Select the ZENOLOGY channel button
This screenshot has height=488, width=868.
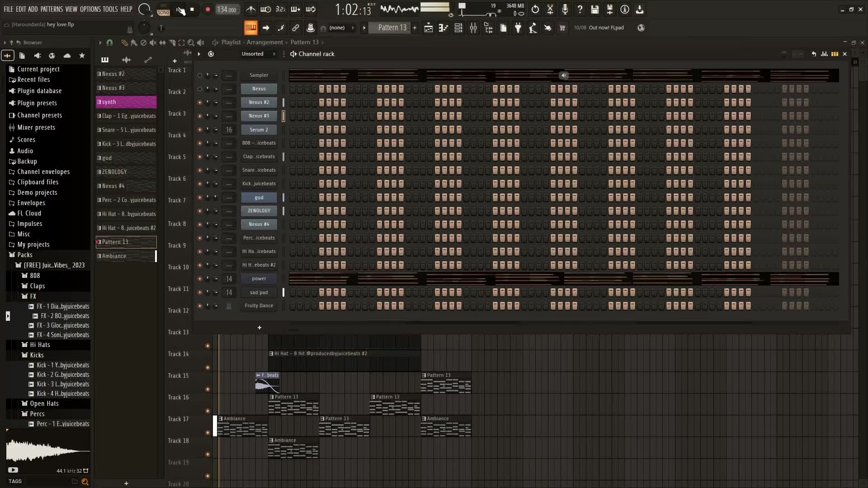[x=259, y=211]
